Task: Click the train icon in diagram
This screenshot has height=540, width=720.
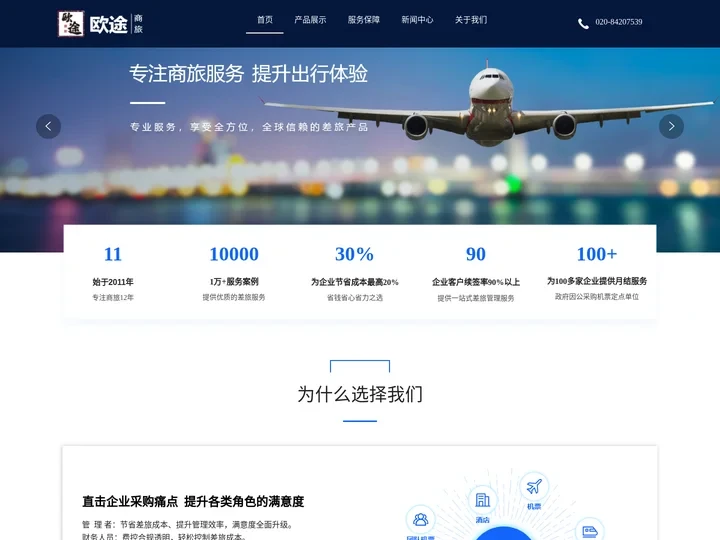Action: click(x=590, y=531)
